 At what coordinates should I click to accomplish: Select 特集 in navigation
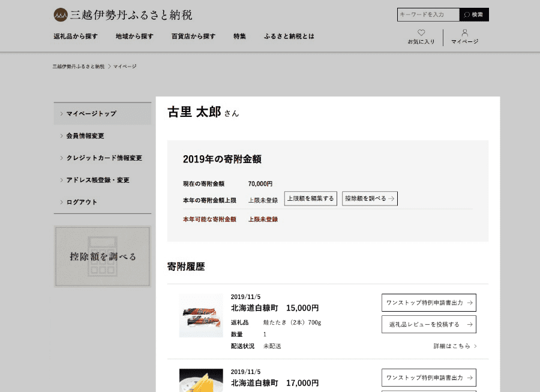click(x=240, y=37)
